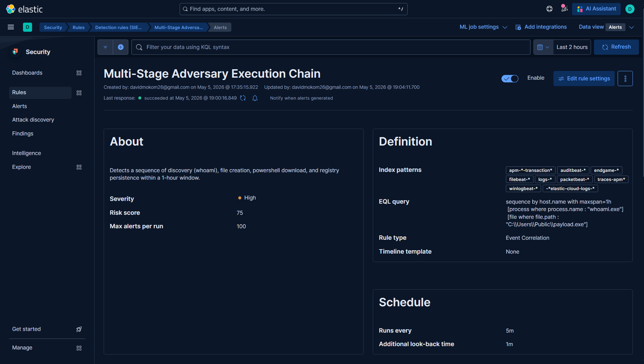Click the endgame-* index pattern badge
644x364 pixels.
(x=607, y=170)
